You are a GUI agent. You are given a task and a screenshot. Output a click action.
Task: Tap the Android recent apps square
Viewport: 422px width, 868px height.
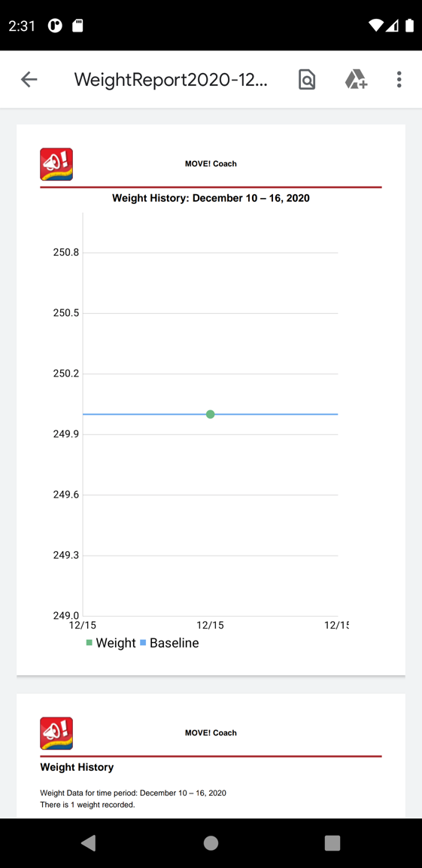tap(332, 843)
